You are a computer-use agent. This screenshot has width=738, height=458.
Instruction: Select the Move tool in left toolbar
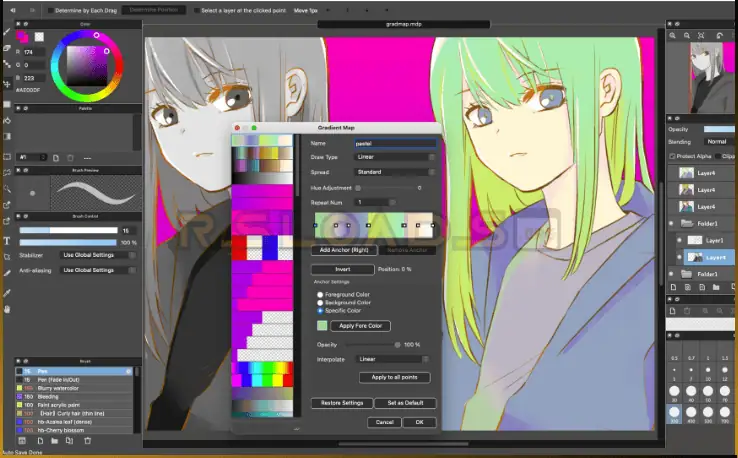click(x=7, y=84)
